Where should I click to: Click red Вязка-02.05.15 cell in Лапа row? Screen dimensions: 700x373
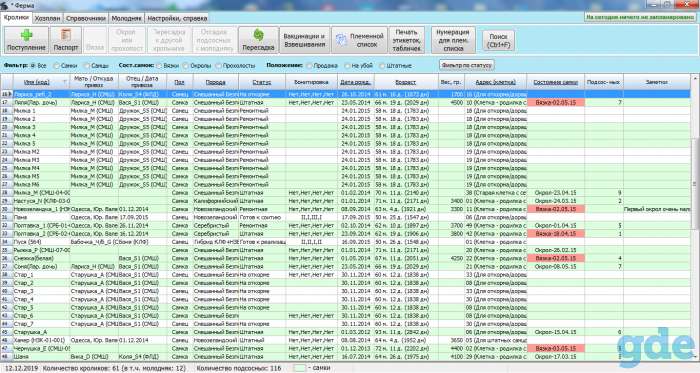click(x=556, y=103)
